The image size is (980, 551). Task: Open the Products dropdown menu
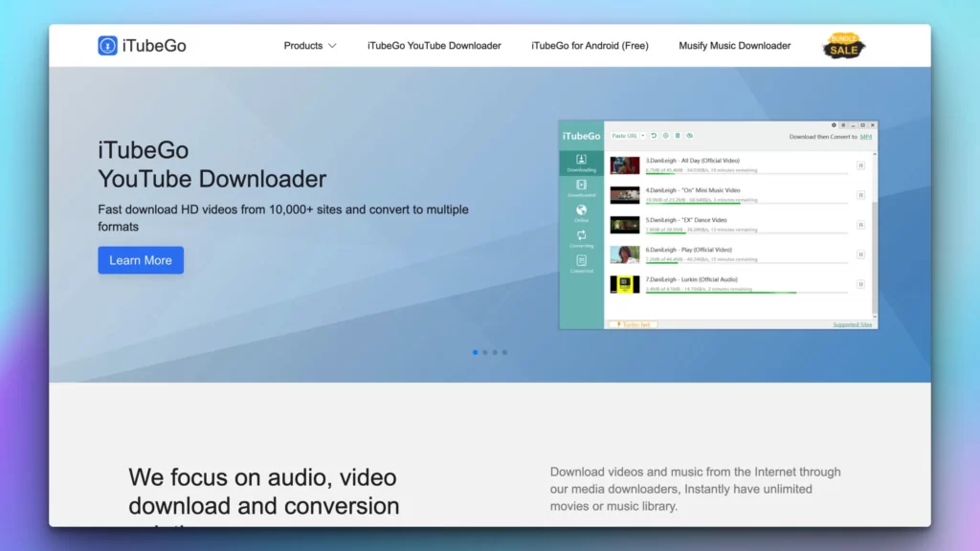pyautogui.click(x=310, y=46)
